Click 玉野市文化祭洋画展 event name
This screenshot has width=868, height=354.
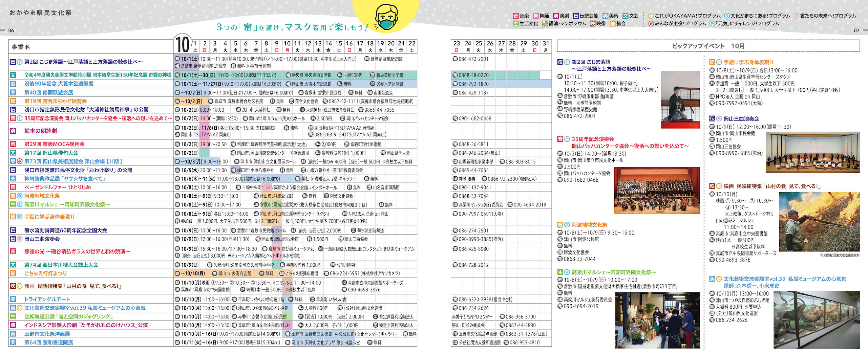[x=47, y=334]
